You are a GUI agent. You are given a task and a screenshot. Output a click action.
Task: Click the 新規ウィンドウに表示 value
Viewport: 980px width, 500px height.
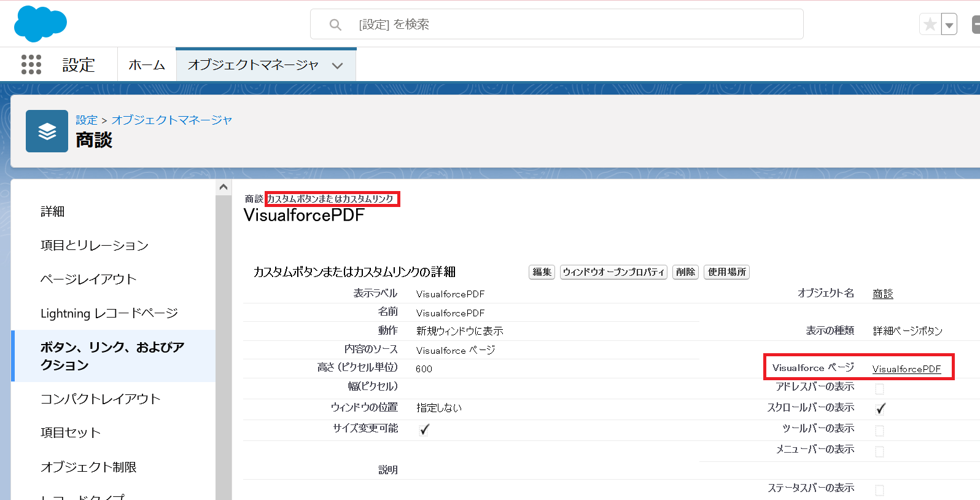(460, 331)
